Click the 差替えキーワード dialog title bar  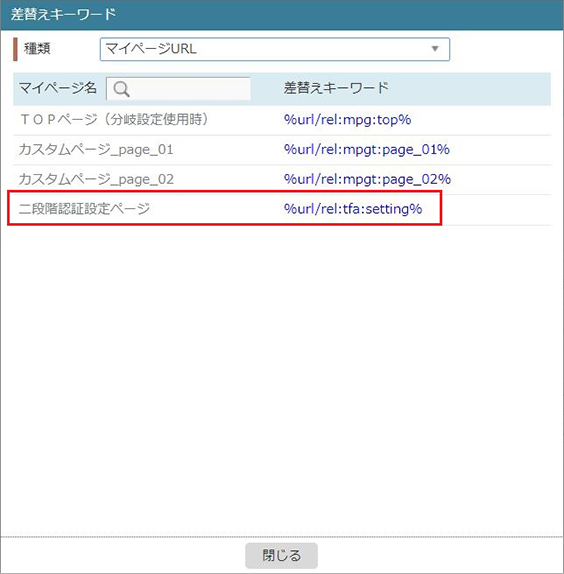282,15
